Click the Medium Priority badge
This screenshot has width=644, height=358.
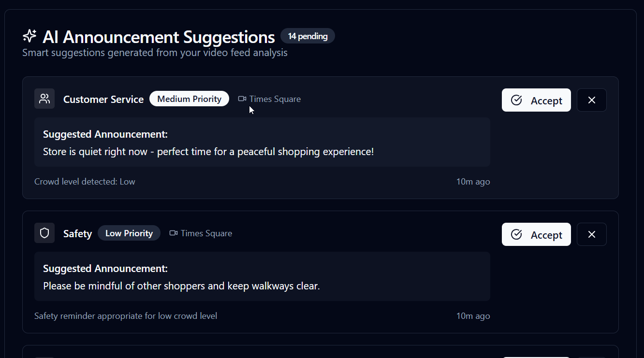[189, 99]
